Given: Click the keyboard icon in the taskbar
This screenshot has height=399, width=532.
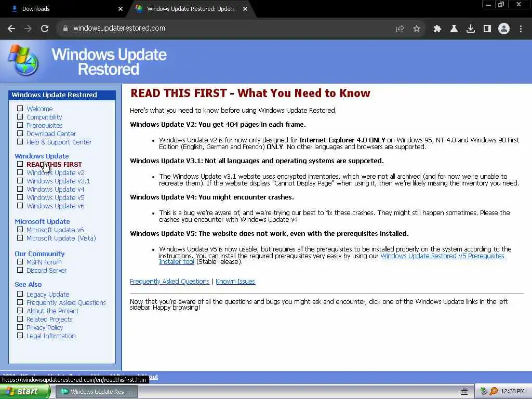Looking at the screenshot, I should 464,392.
